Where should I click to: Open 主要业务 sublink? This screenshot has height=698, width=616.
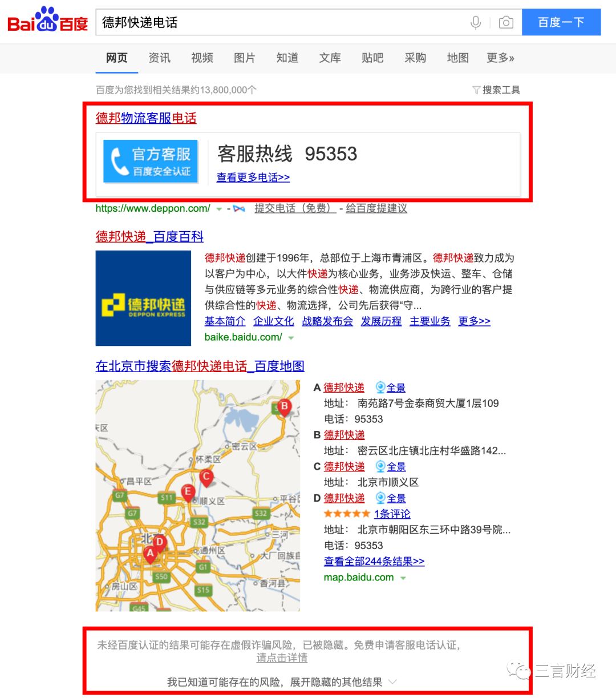430,321
